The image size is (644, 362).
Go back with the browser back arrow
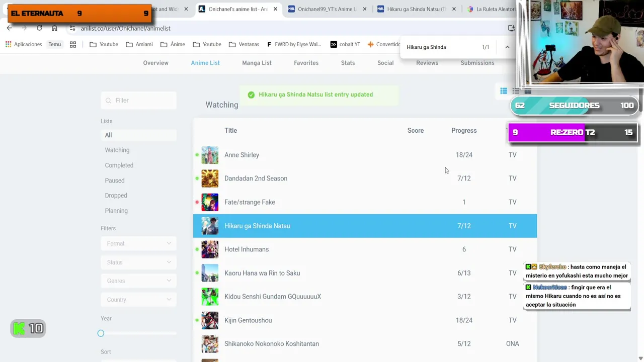tap(10, 28)
